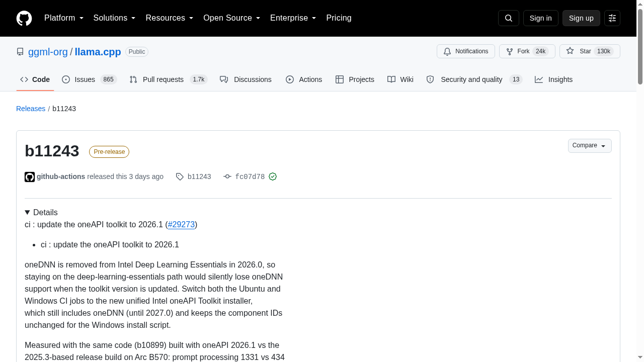Click the commit icon beside fc07d78
644x362 pixels.
pos(227,177)
